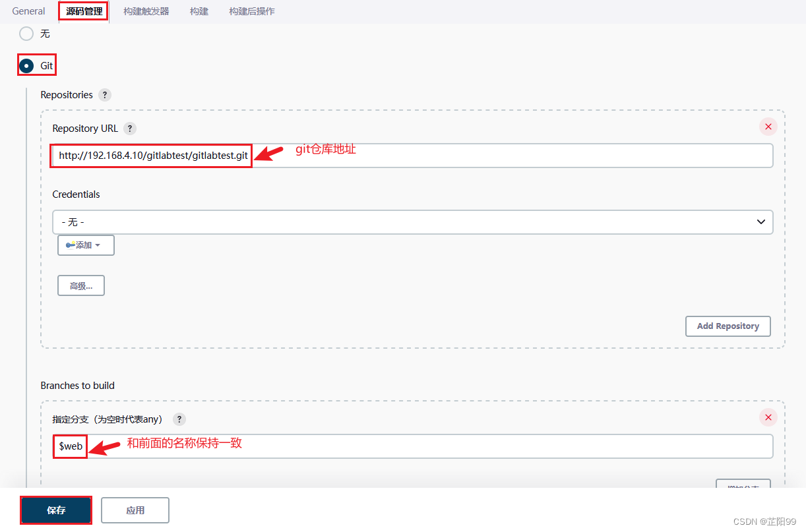Show help for Repositories

[105, 95]
